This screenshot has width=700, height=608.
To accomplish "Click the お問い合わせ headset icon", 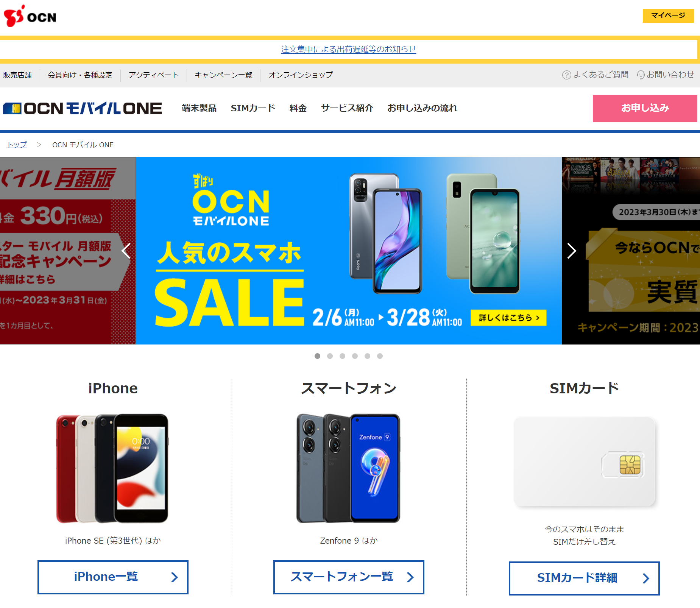I will coord(641,75).
